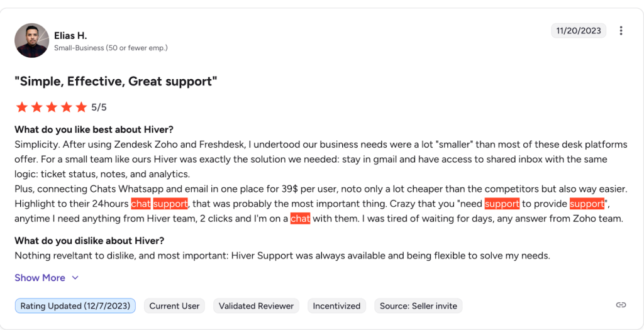Select the Current User tag
644x330 pixels.
(174, 306)
